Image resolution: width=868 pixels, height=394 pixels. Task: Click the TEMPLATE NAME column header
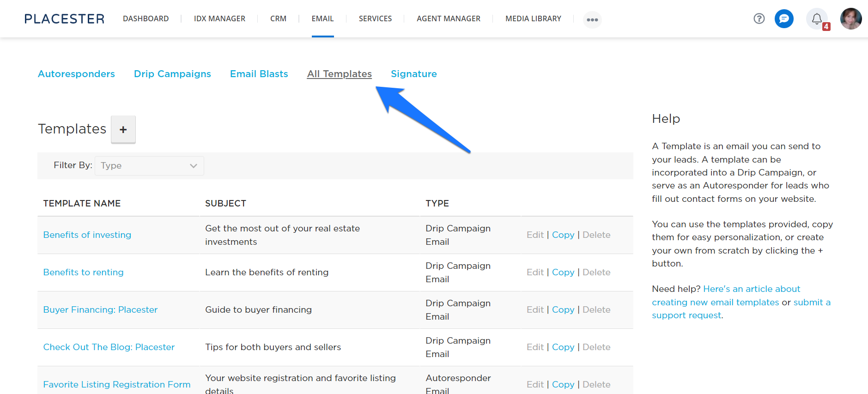pyautogui.click(x=82, y=203)
